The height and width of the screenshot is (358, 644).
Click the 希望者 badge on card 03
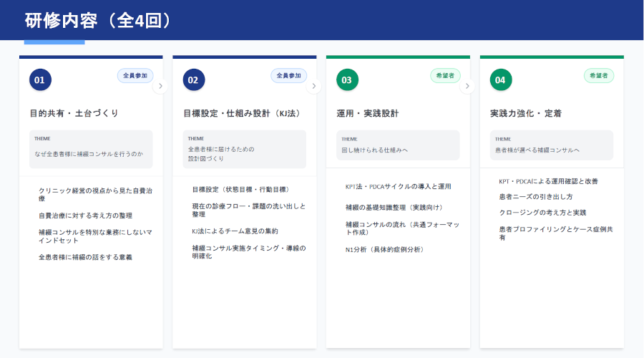(445, 76)
